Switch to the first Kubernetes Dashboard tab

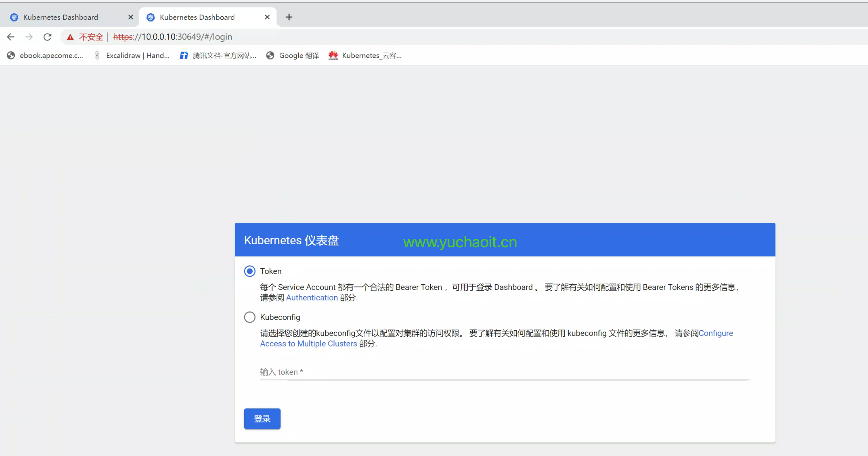pos(61,17)
